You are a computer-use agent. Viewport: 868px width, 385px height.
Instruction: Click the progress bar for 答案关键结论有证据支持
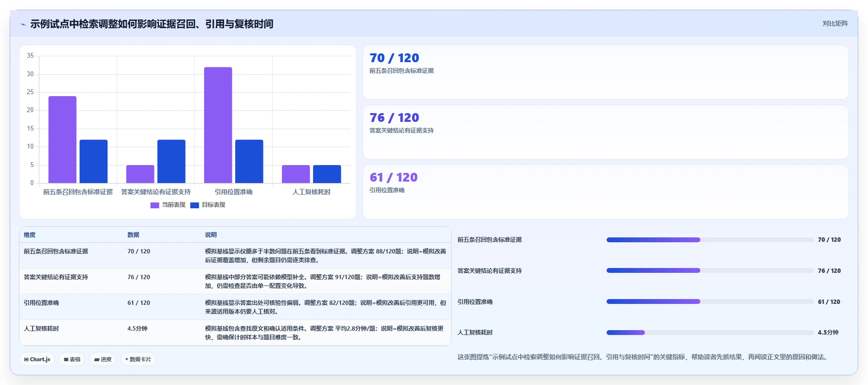pyautogui.click(x=710, y=270)
